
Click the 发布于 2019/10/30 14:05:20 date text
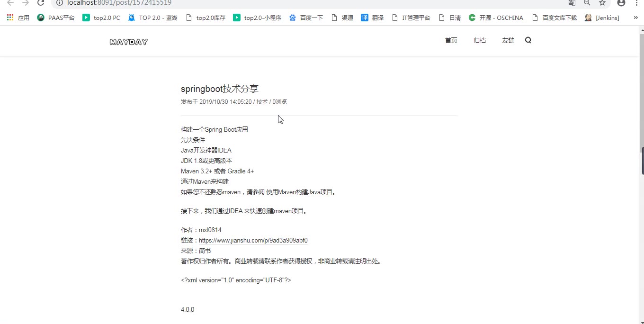click(x=216, y=101)
